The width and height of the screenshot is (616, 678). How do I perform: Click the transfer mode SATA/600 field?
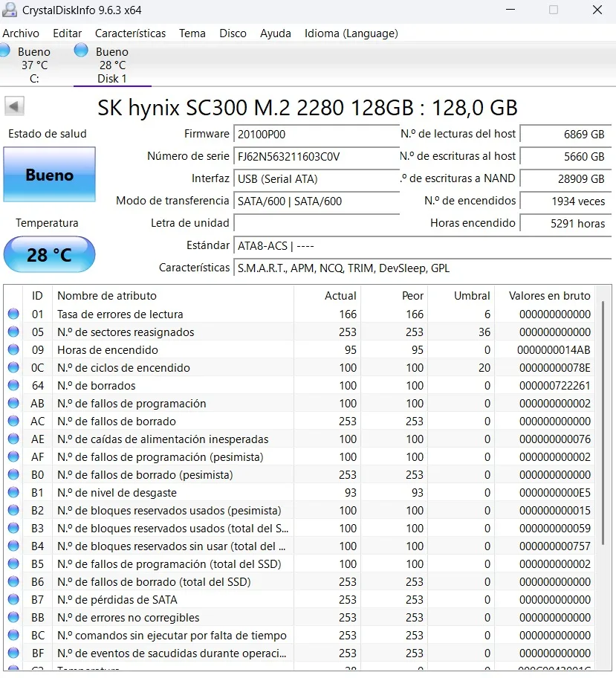tap(317, 201)
